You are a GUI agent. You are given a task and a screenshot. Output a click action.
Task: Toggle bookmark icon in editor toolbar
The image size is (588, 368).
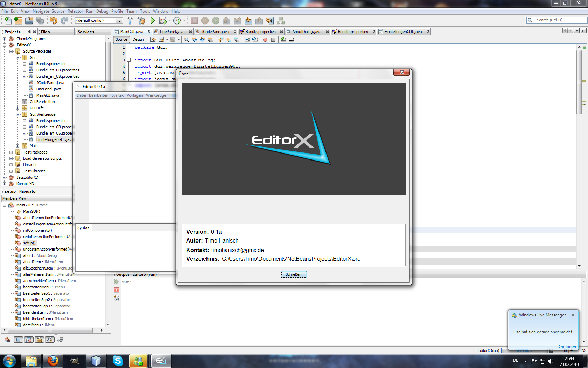coord(237,40)
